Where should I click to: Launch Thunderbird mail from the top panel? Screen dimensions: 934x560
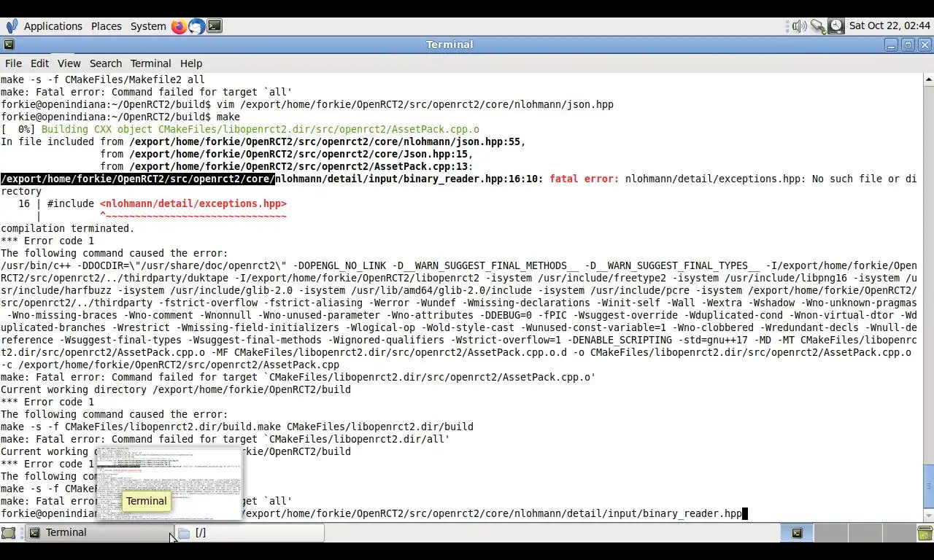click(196, 26)
